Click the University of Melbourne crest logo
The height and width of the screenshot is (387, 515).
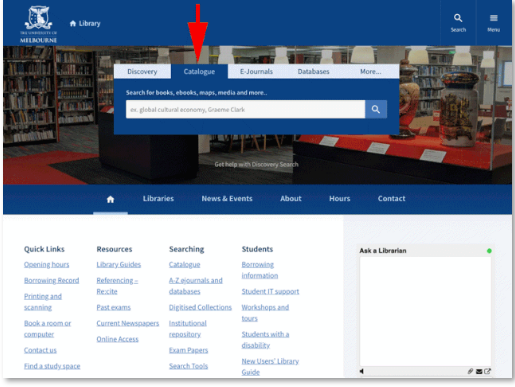coord(38,24)
